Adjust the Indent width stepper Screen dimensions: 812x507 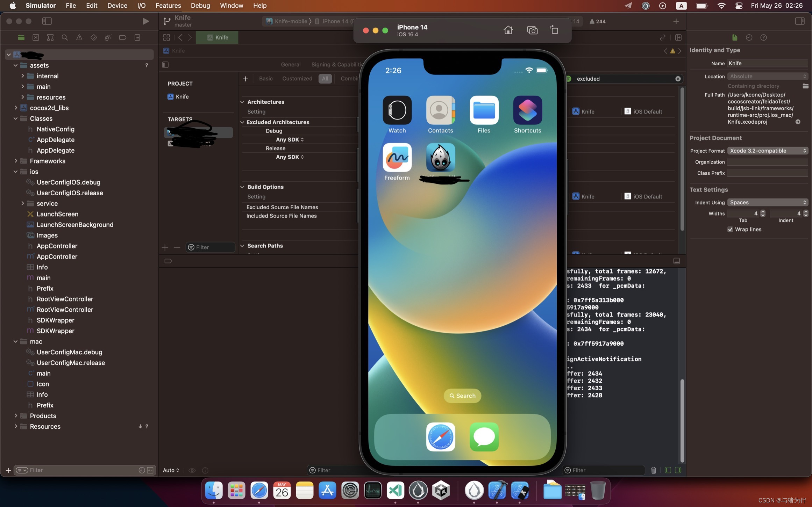click(x=806, y=213)
